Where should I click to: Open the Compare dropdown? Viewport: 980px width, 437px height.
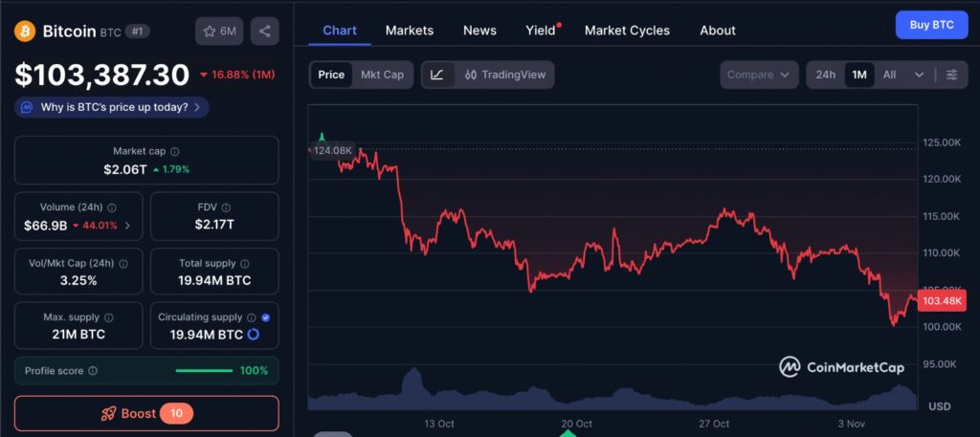coord(759,75)
